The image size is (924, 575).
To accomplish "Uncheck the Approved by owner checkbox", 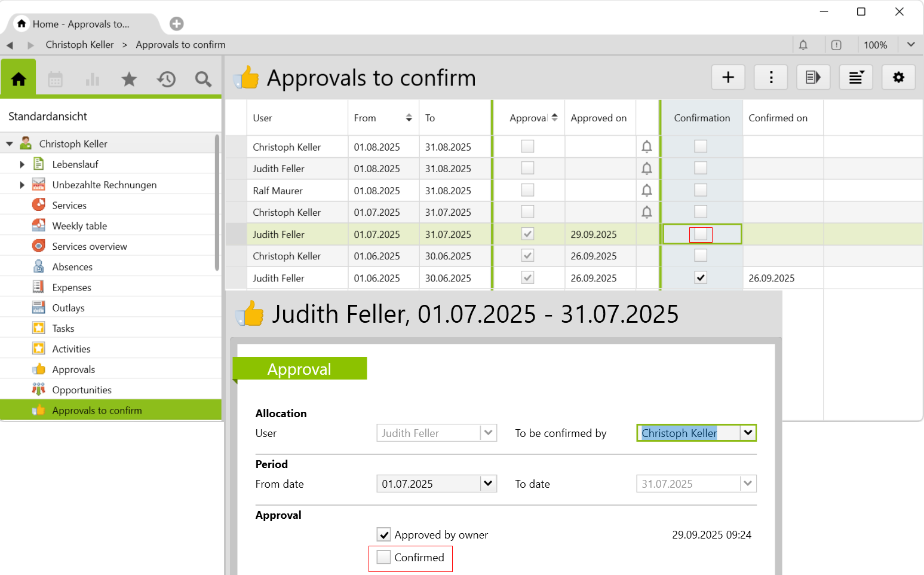I will click(x=384, y=535).
